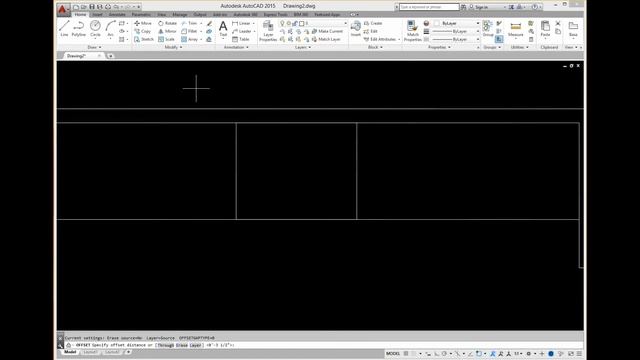640x360 pixels.
Task: Click the Stretch command
Action: (144, 39)
